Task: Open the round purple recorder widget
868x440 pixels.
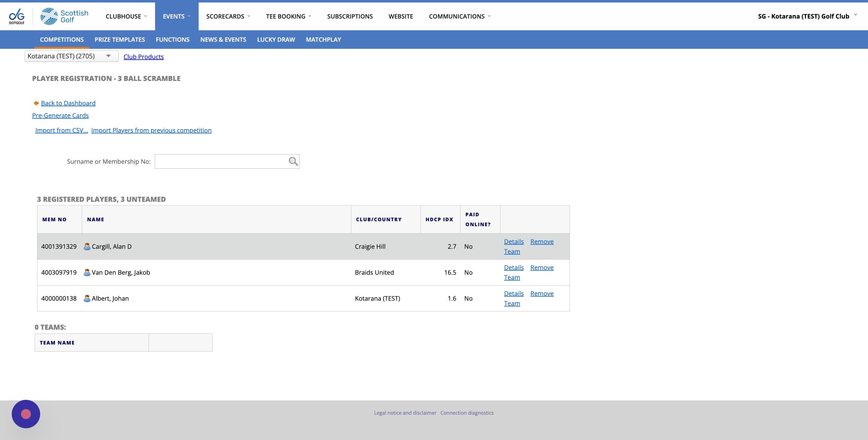Action: click(26, 414)
